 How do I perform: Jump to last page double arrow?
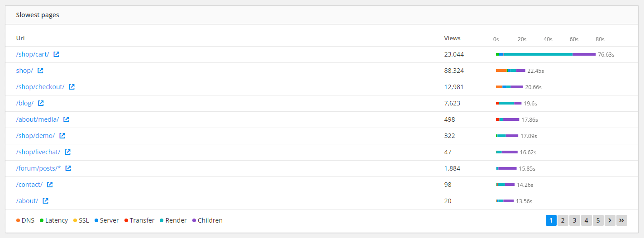click(x=621, y=220)
